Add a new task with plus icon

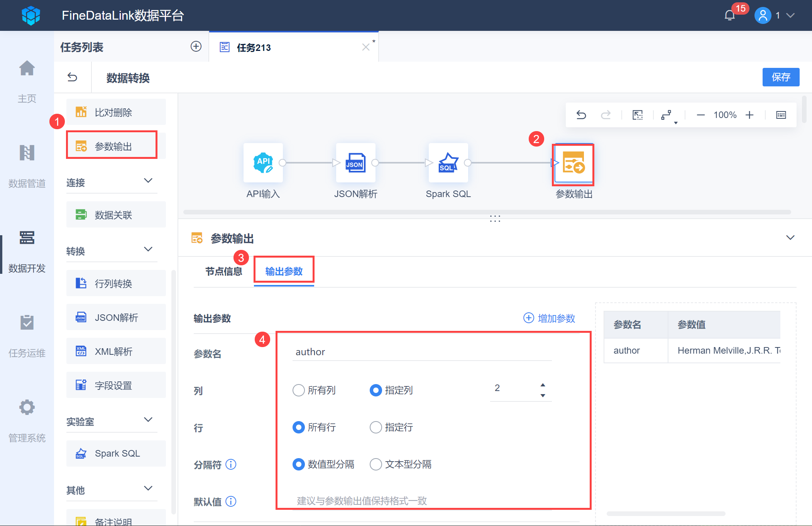(196, 47)
